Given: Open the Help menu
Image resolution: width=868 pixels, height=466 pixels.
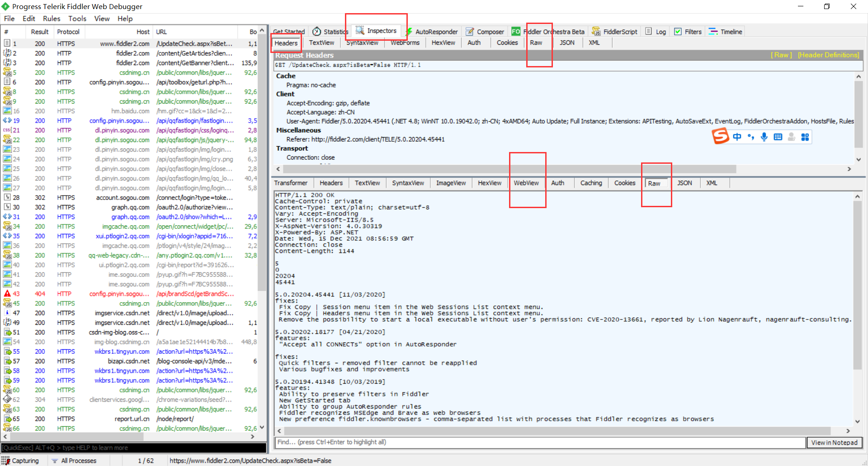Looking at the screenshot, I should point(125,19).
